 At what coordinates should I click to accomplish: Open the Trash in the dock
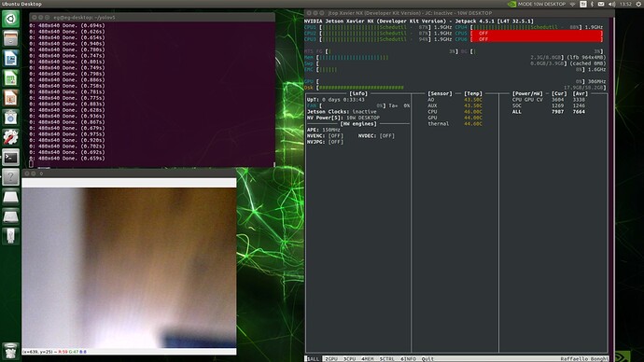click(10, 352)
